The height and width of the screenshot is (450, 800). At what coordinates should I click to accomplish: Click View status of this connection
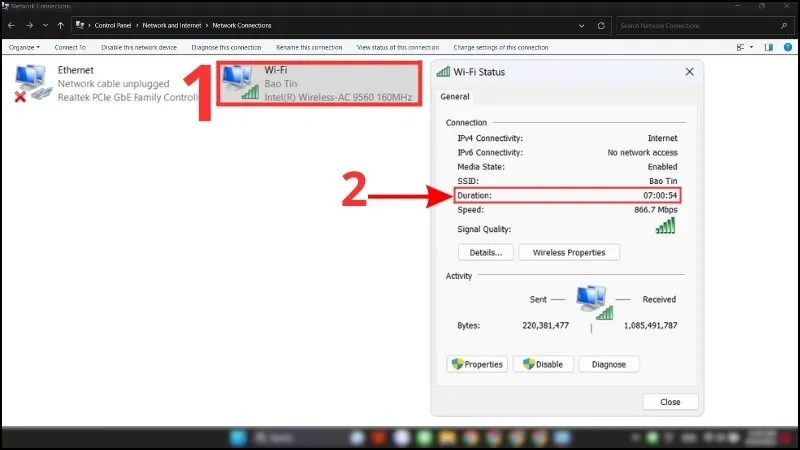[397, 47]
